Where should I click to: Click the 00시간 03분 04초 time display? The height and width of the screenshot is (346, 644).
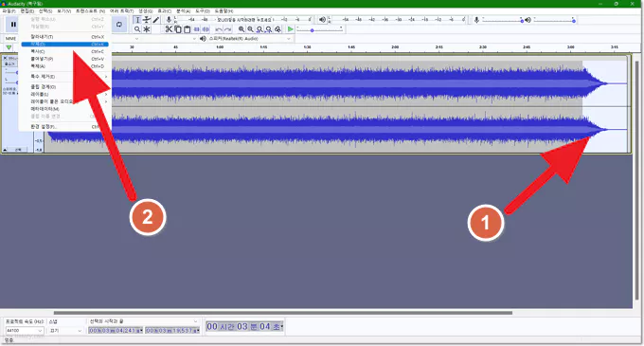pos(244,327)
